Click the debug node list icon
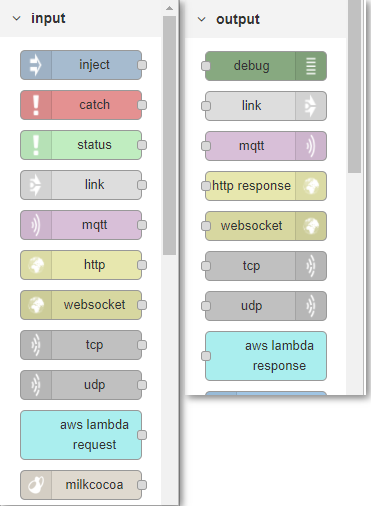 tap(311, 66)
